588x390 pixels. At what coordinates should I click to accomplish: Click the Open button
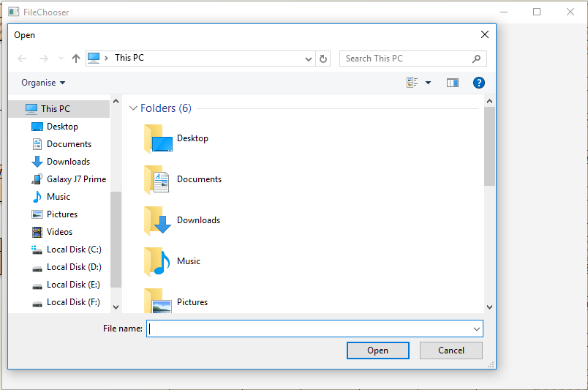[377, 350]
